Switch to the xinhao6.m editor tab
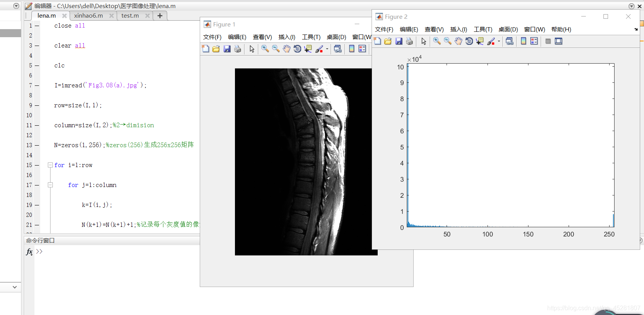 coord(88,16)
